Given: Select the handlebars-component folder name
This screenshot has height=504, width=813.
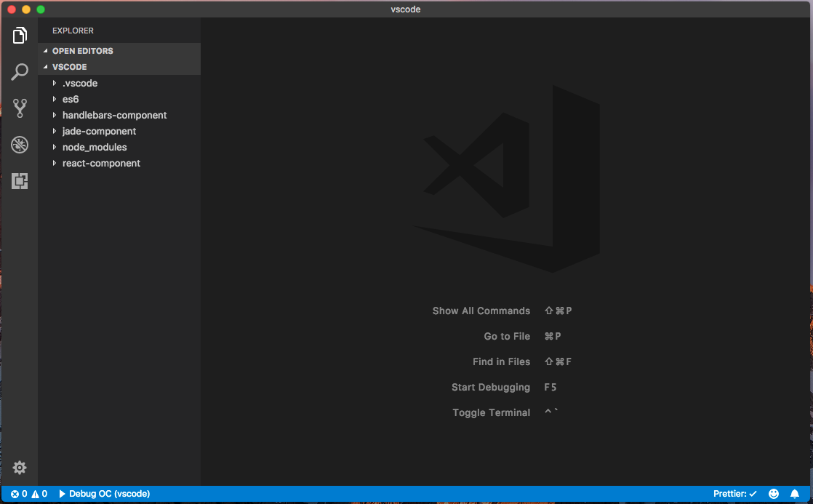Looking at the screenshot, I should [x=115, y=115].
